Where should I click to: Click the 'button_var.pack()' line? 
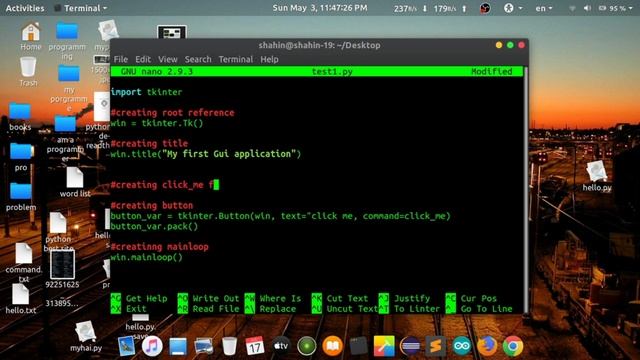(x=154, y=226)
